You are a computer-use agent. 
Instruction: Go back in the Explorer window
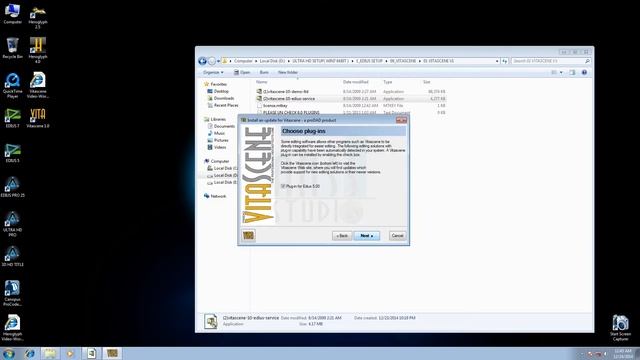click(202, 61)
